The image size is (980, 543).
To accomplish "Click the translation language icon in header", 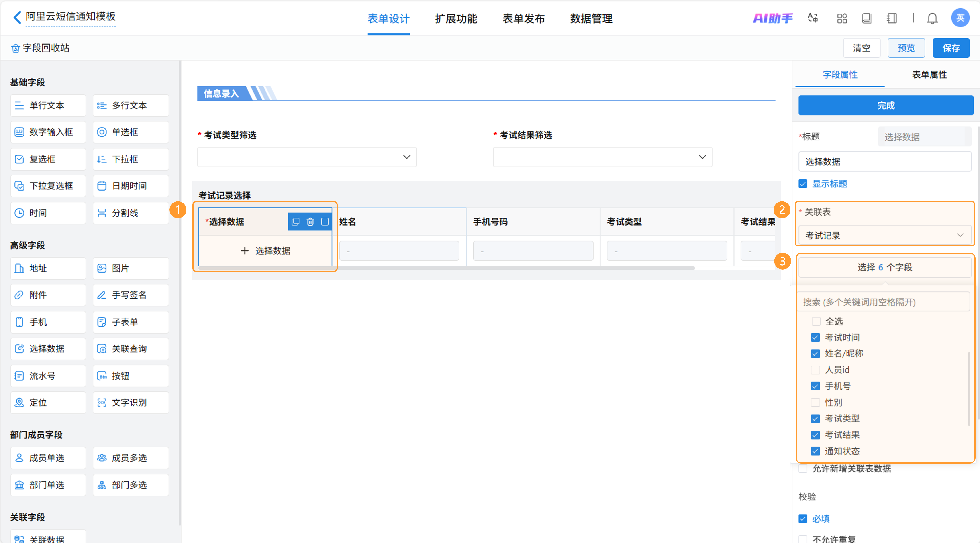I will pos(813,18).
